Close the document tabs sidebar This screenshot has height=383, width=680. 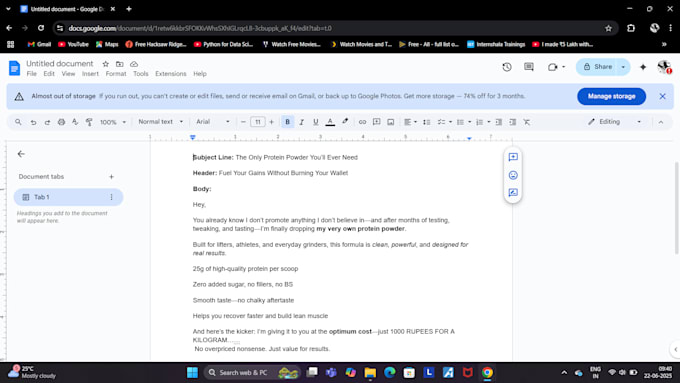21,154
